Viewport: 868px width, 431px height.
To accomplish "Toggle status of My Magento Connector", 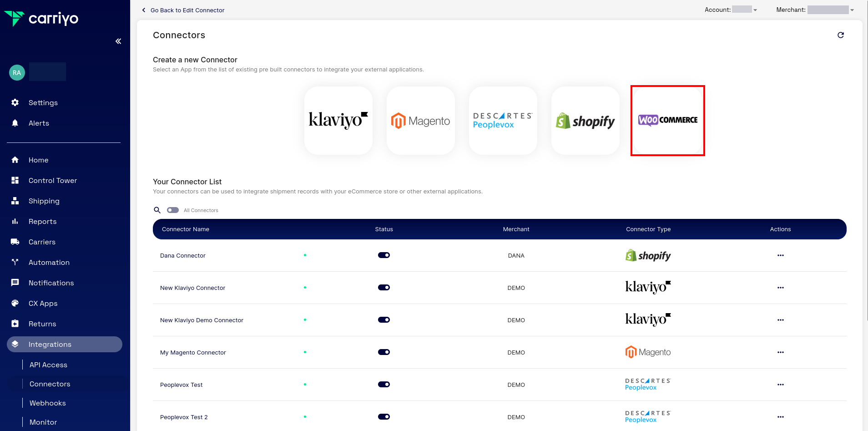I will point(384,352).
